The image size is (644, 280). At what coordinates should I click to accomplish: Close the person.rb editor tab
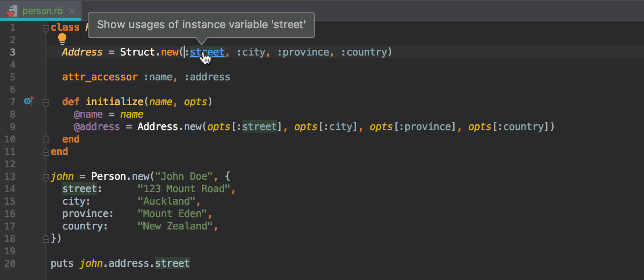pos(72,11)
